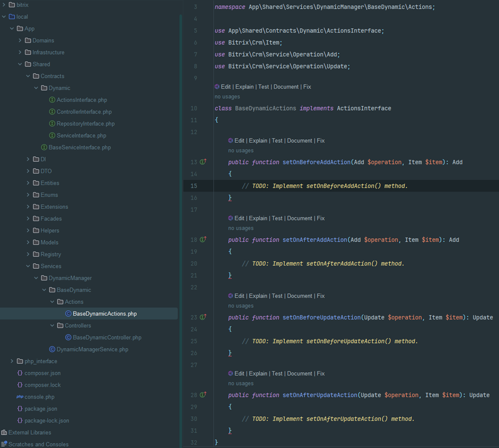Screen dimensions: 499x448
Task: Click the interface icon beside ActionsInterface.php
Action: (52, 100)
